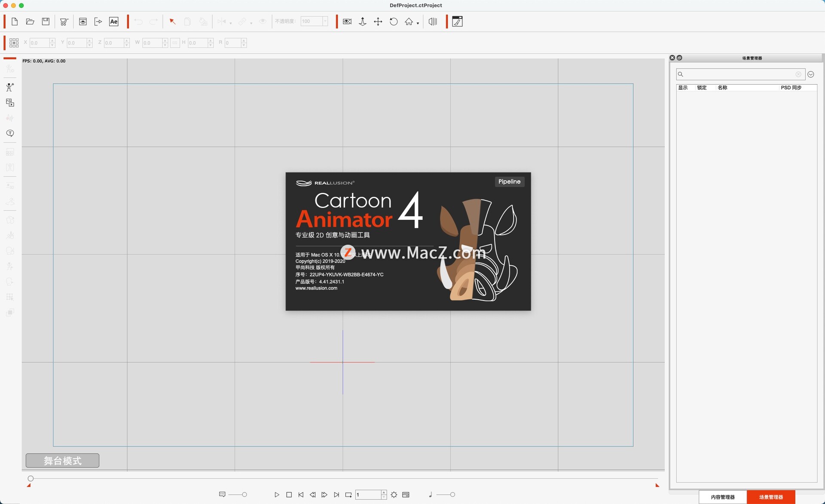The height and width of the screenshot is (504, 825).
Task: Adjust the music note volume slider
Action: 452,495
